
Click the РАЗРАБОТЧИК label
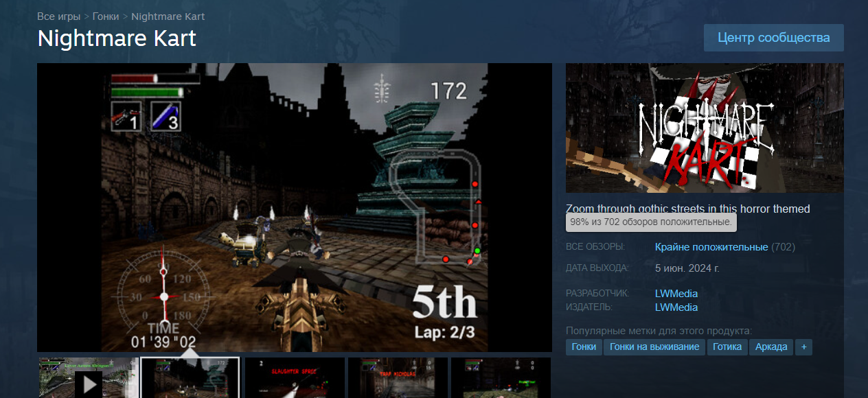coord(597,294)
